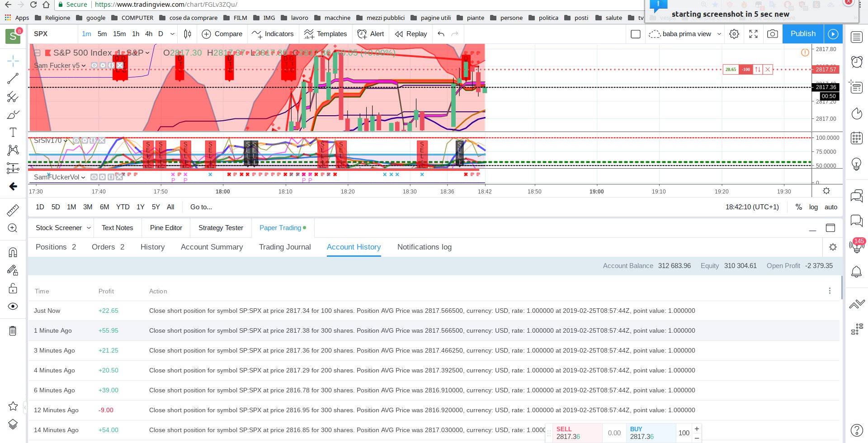868x443 pixels.
Task: Open the Strategy Tester tab
Action: (x=221, y=228)
